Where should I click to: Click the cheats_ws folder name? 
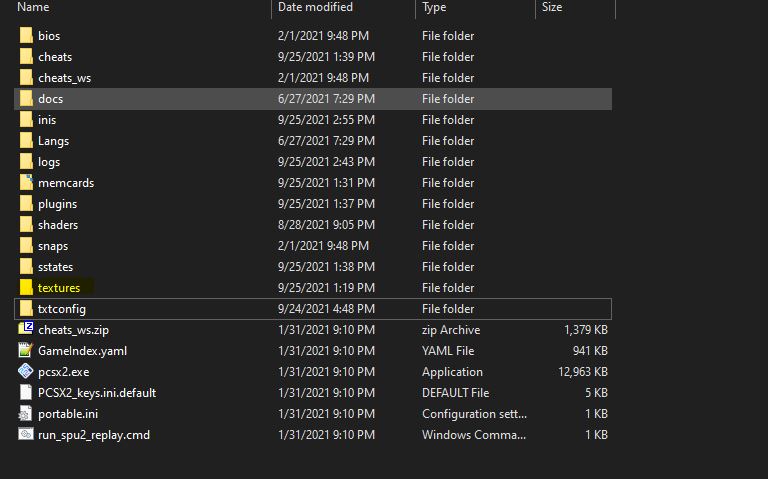coord(65,78)
